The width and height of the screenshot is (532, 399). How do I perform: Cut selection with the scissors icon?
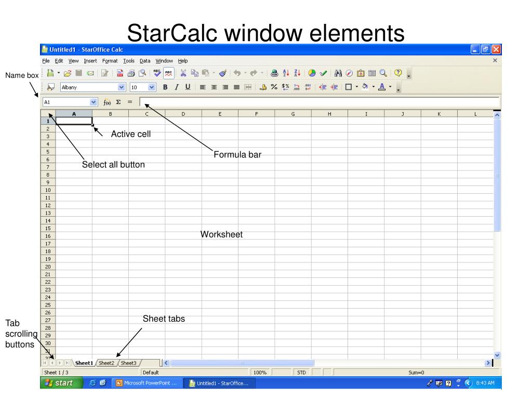pyautogui.click(x=183, y=73)
